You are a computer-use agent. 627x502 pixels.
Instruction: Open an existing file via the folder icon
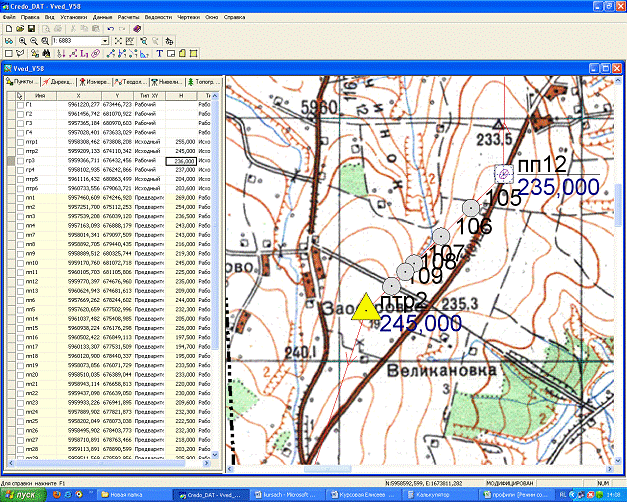coord(20,28)
